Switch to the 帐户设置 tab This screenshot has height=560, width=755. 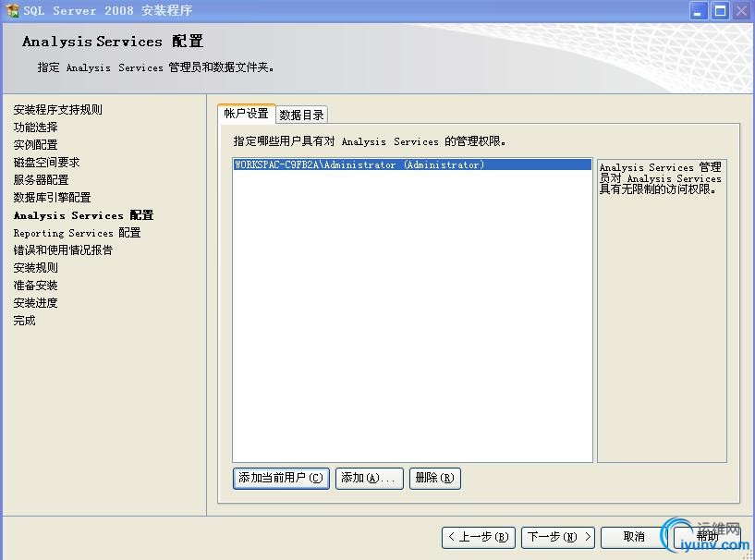[x=246, y=114]
